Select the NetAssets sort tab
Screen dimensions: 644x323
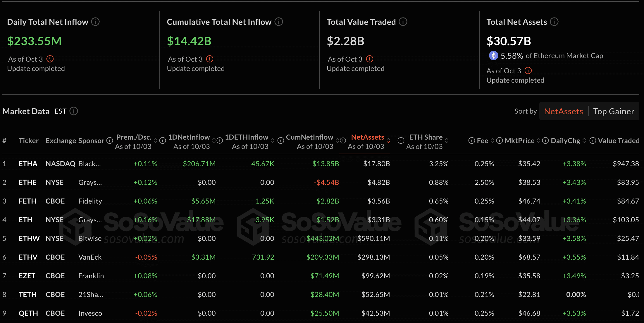point(563,111)
